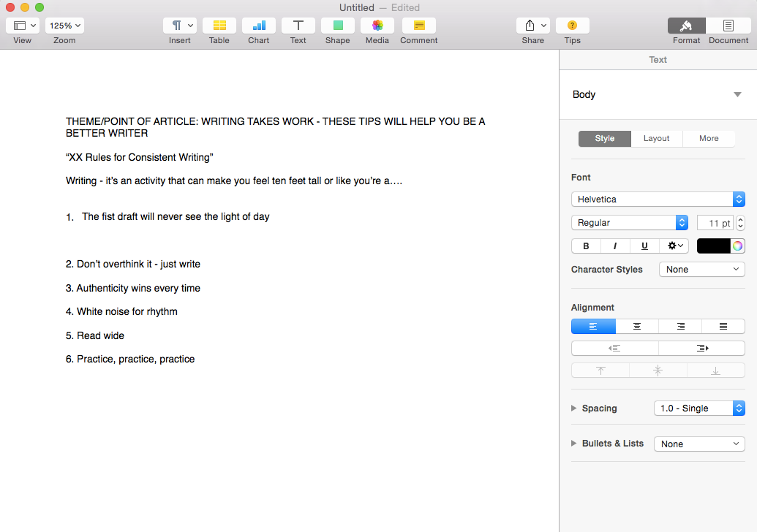Center align the text
Screen dimensions: 757x532
tap(637, 327)
